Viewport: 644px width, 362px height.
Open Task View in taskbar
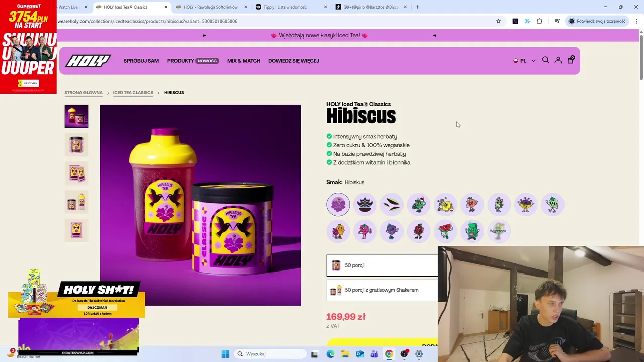(314, 354)
